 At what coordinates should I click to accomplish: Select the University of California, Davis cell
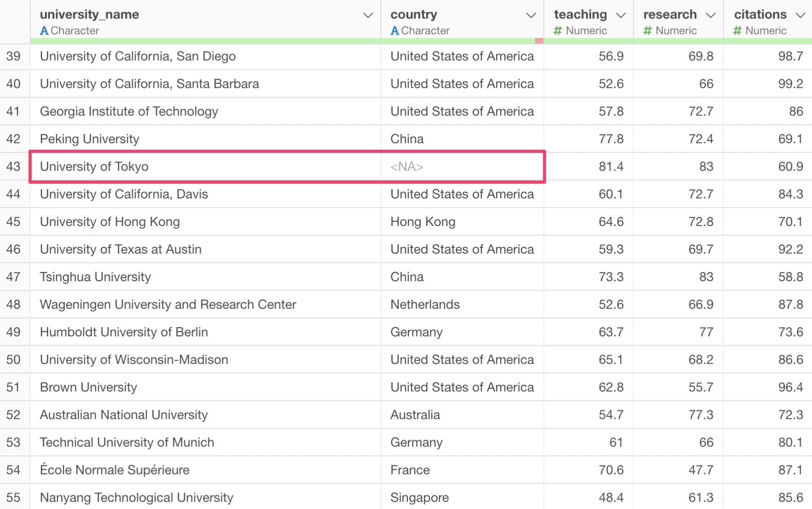pyautogui.click(x=206, y=194)
